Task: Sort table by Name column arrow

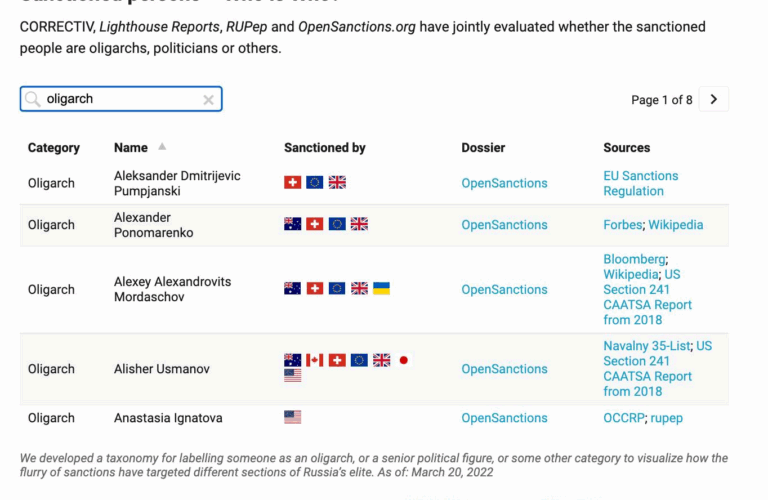Action: point(162,147)
